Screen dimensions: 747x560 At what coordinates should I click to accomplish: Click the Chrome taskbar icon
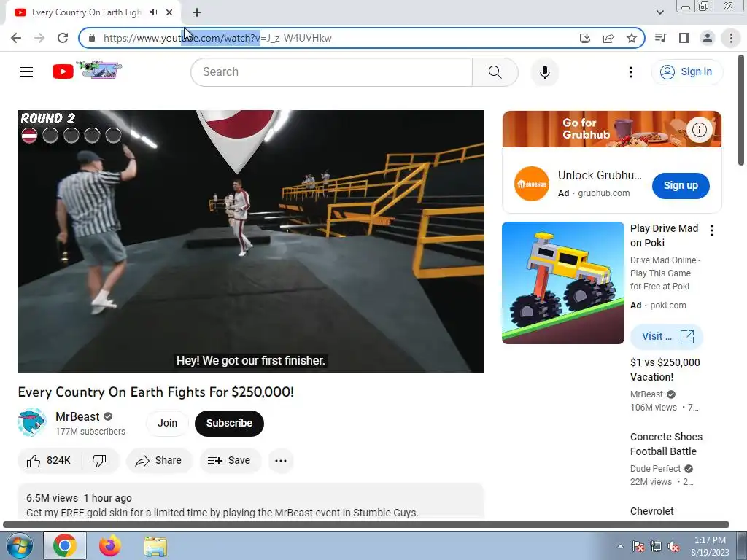click(x=65, y=545)
